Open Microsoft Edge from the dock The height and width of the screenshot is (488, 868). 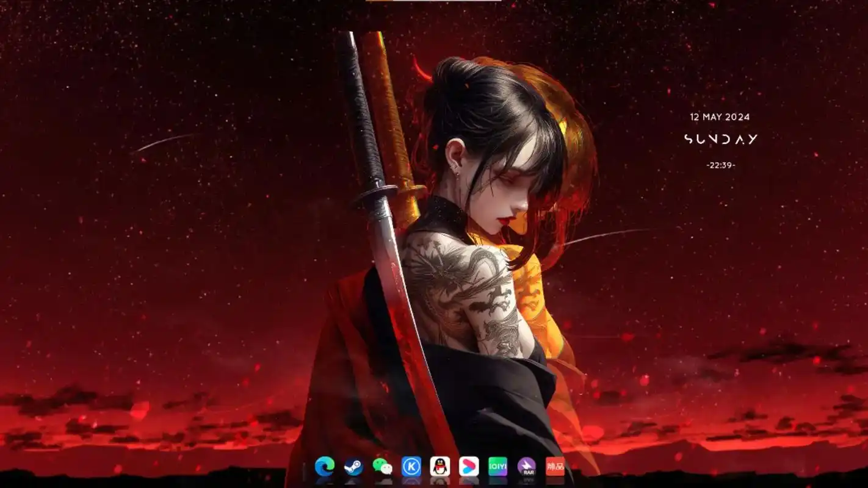pos(324,467)
